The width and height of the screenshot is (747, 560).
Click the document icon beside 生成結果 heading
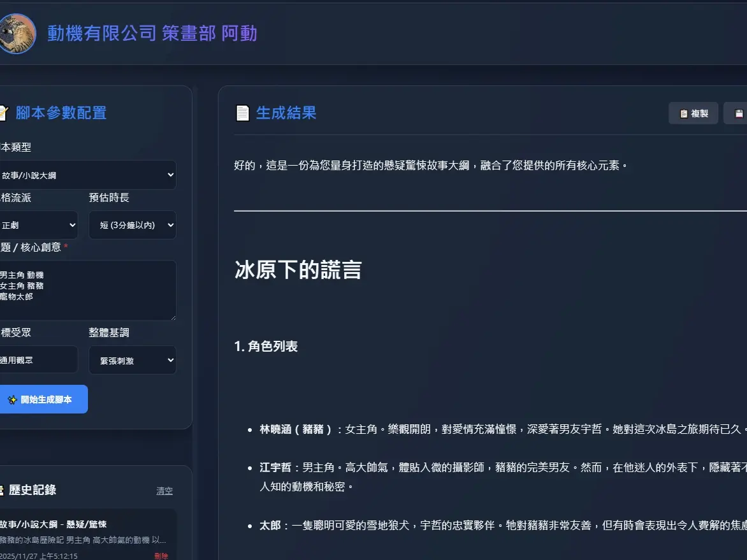pos(243,113)
